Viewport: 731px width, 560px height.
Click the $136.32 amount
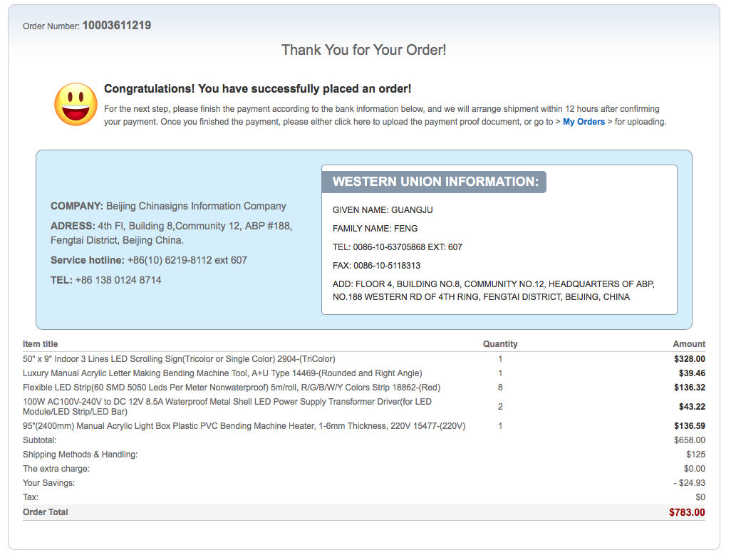(x=690, y=388)
